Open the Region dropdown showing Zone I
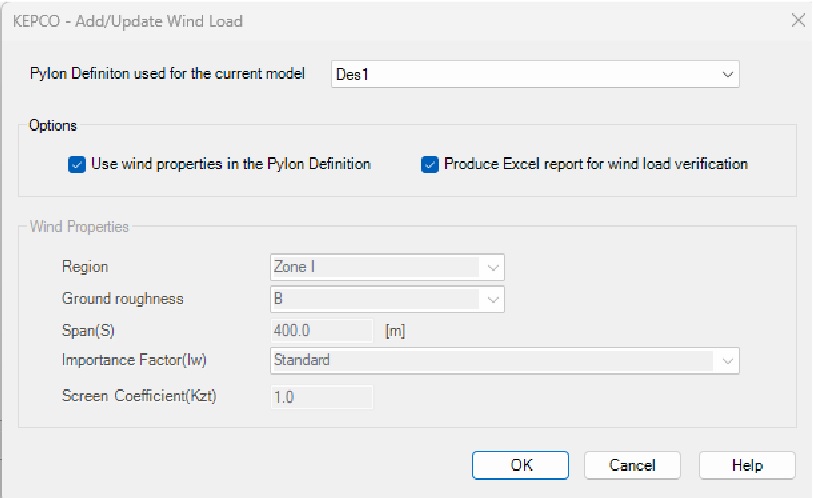Image resolution: width=813 pixels, height=498 pixels. [x=375, y=267]
